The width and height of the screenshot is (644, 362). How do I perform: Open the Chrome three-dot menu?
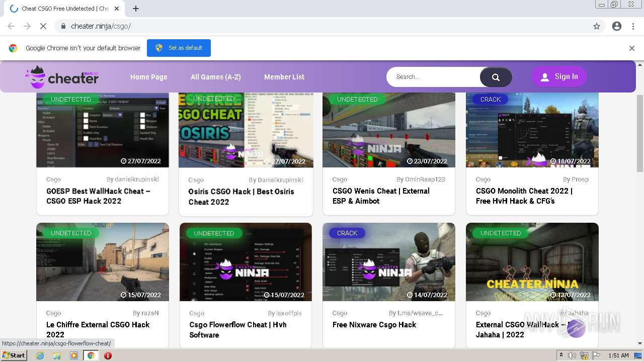click(x=633, y=26)
